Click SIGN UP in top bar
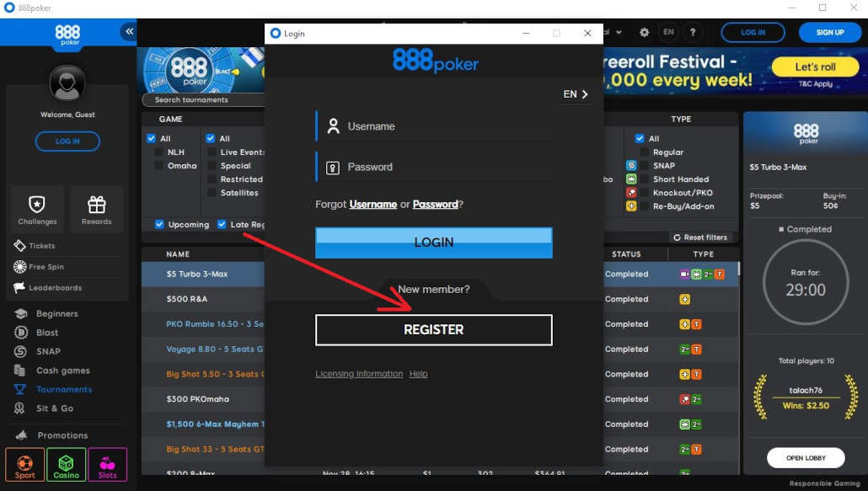Image resolution: width=868 pixels, height=491 pixels. [x=830, y=33]
